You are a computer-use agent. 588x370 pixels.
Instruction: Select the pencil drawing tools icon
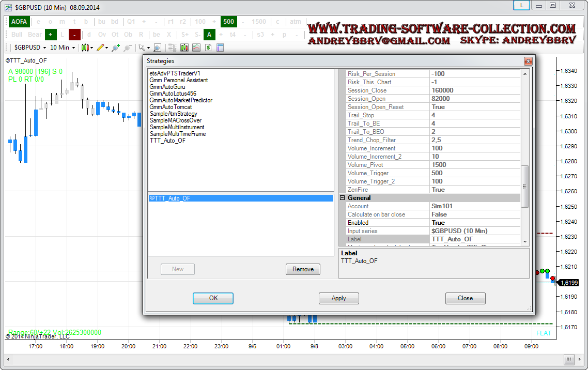pyautogui.click(x=100, y=48)
